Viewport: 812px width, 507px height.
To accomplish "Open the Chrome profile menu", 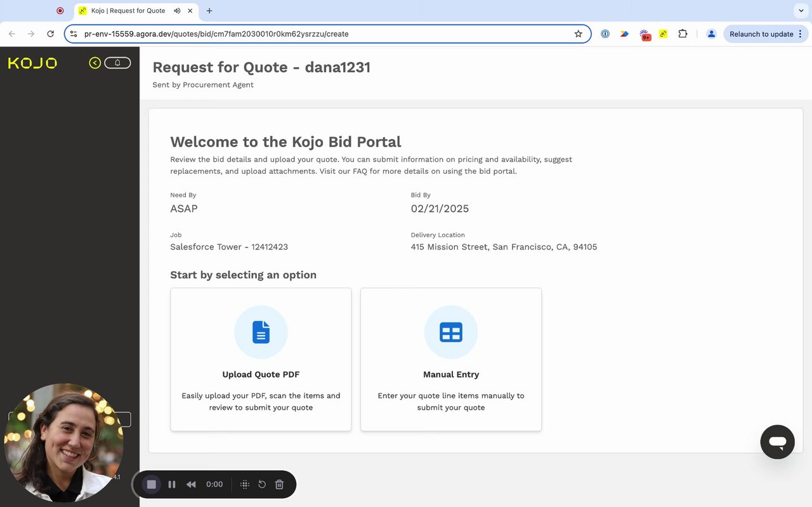I will [x=711, y=34].
